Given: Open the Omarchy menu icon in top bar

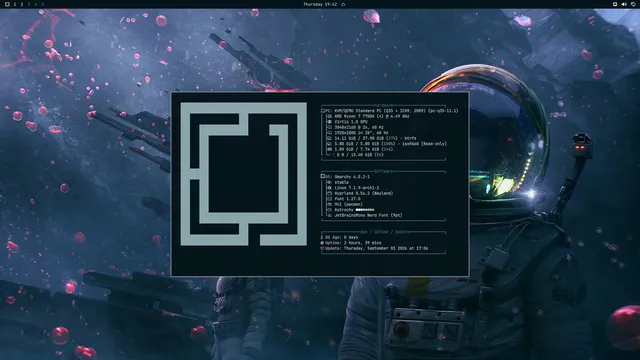Looking at the screenshot, I should click(x=7, y=4).
